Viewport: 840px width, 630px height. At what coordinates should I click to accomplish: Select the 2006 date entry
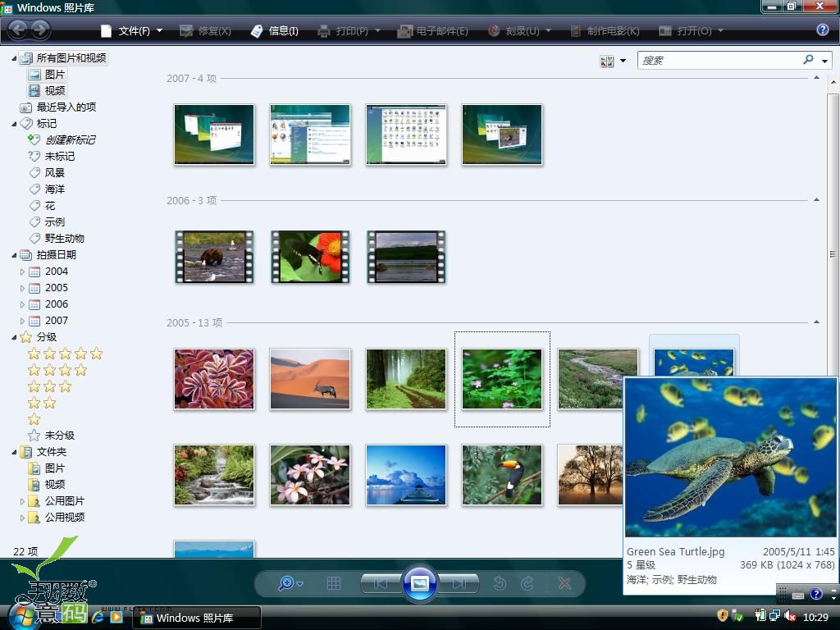(48, 304)
